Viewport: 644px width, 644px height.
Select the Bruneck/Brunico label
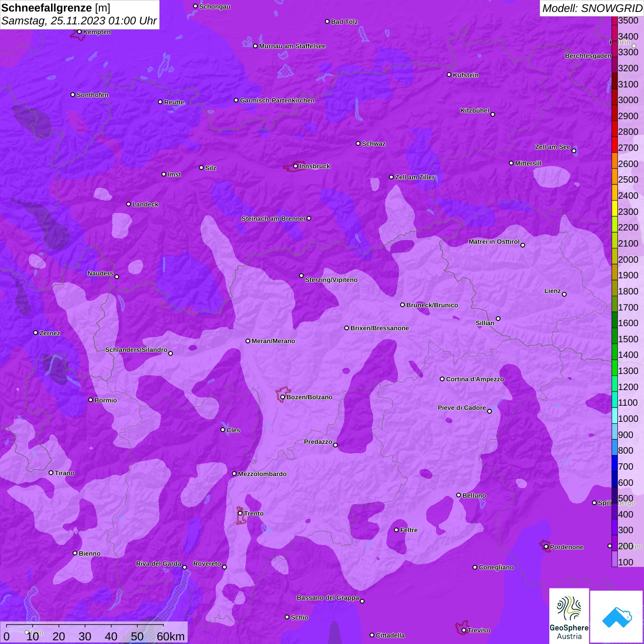coord(432,305)
